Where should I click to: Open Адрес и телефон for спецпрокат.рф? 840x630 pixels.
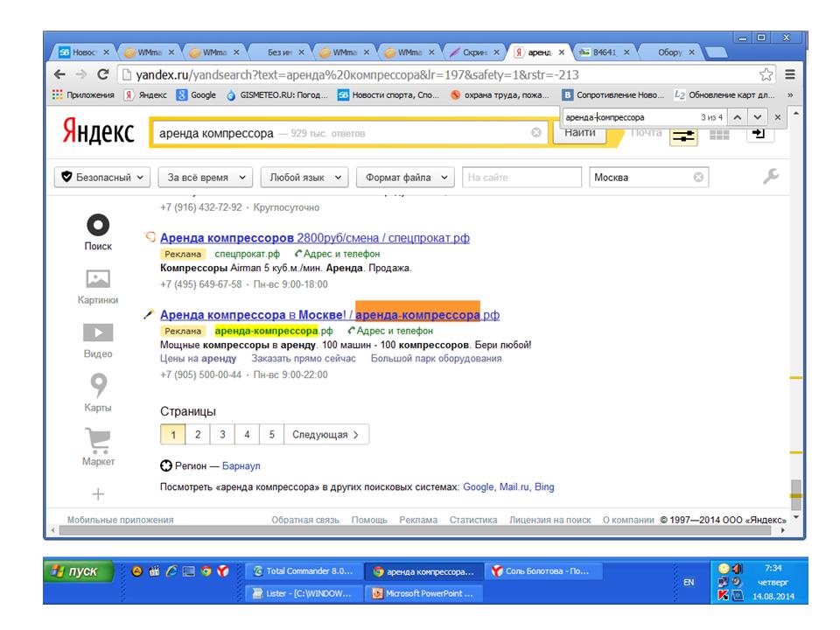point(337,254)
